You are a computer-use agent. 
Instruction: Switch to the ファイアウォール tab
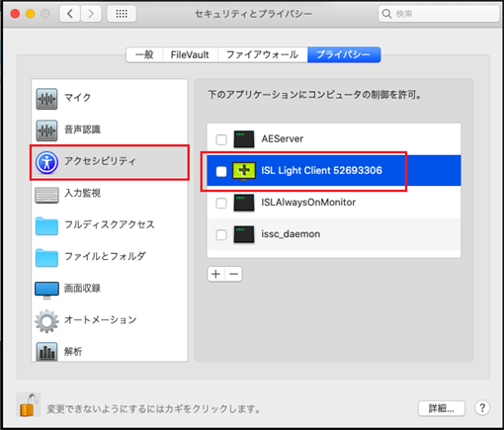tap(262, 54)
